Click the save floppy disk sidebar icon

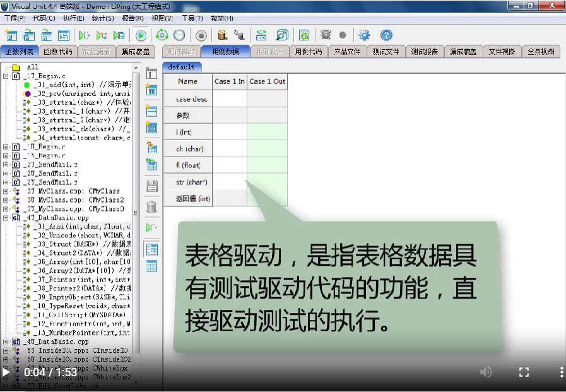(151, 186)
